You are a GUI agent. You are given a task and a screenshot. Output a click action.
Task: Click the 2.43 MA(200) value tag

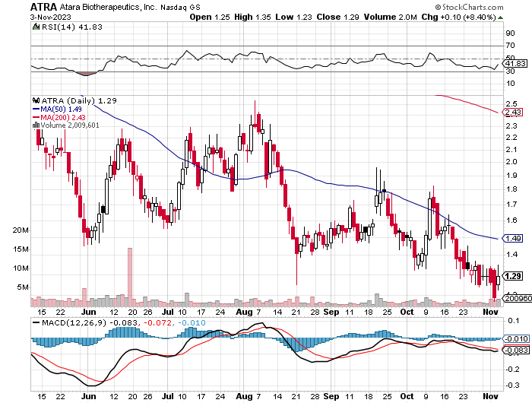513,113
